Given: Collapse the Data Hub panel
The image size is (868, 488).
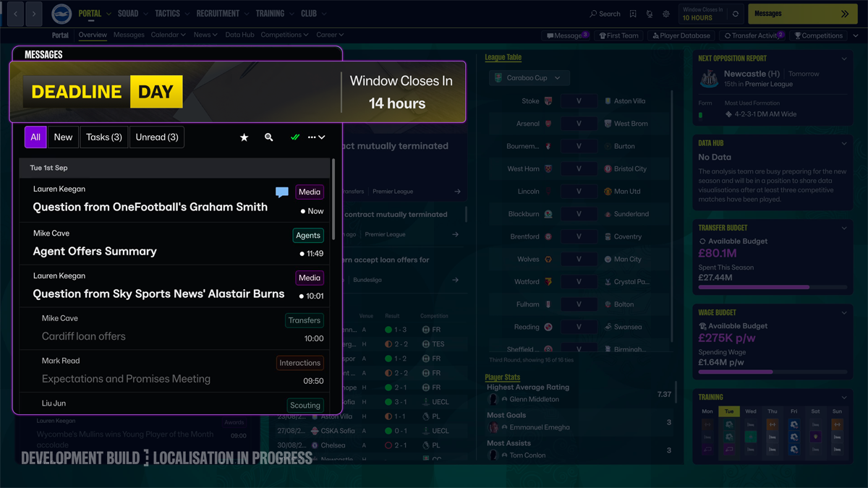Looking at the screenshot, I should click(x=844, y=144).
